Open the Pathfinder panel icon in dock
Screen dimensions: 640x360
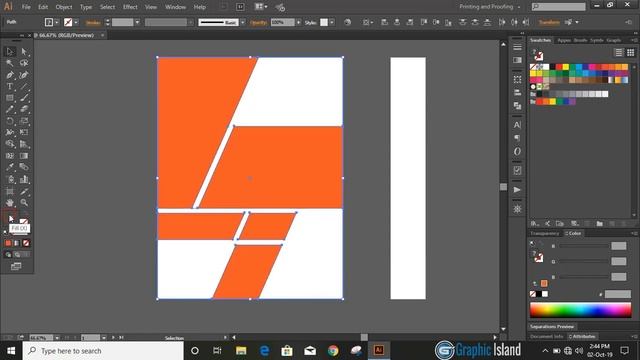(517, 106)
